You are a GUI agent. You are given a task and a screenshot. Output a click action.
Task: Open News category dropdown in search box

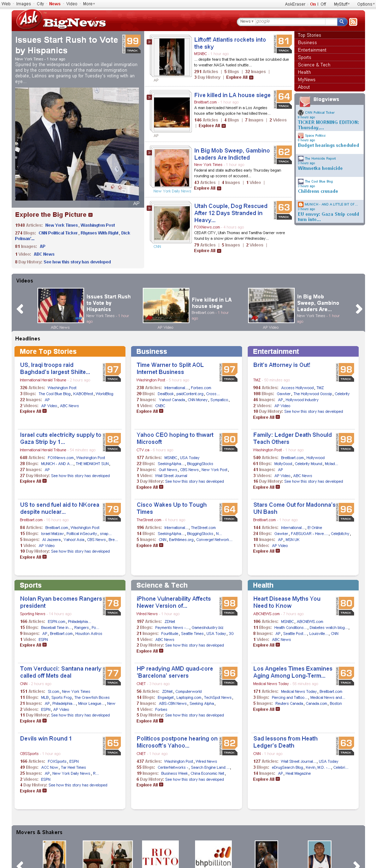pyautogui.click(x=247, y=22)
